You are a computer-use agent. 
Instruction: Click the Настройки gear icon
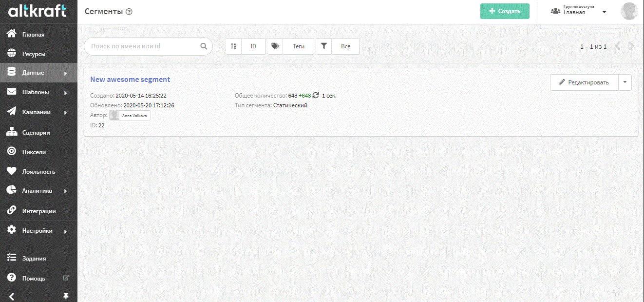click(12, 230)
